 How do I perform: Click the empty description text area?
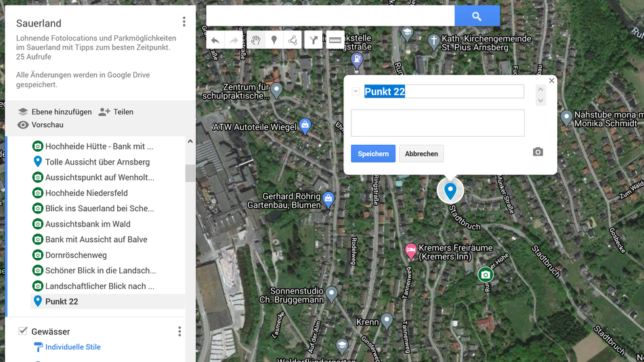(438, 123)
